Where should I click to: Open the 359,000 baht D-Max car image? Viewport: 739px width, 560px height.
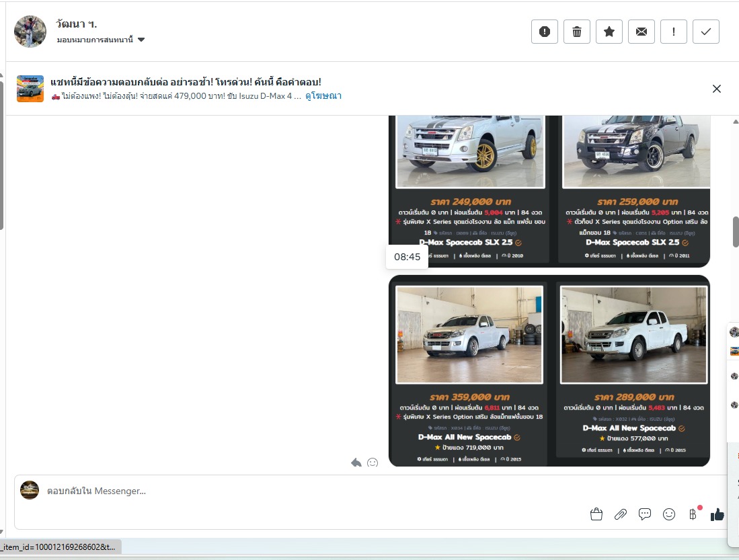pos(469,335)
